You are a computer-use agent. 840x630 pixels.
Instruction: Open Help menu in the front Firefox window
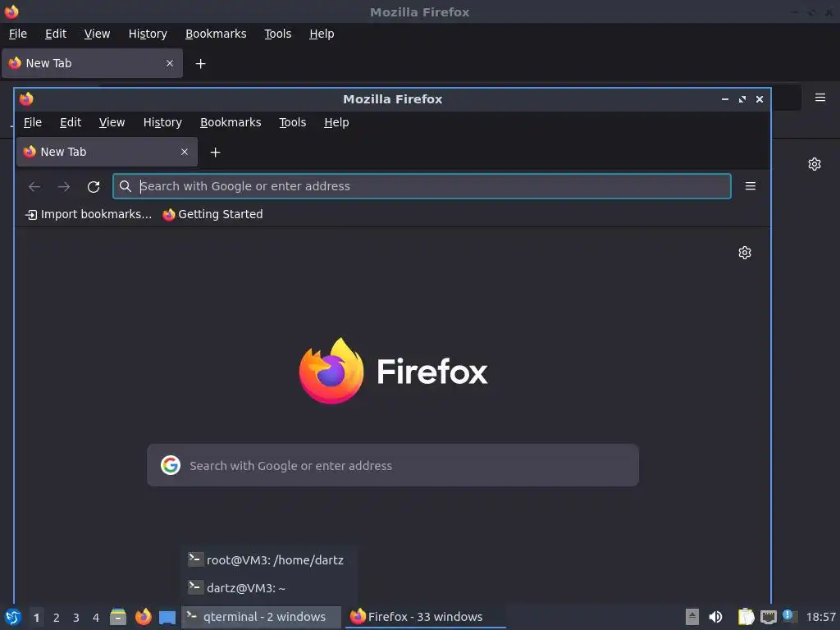(336, 123)
